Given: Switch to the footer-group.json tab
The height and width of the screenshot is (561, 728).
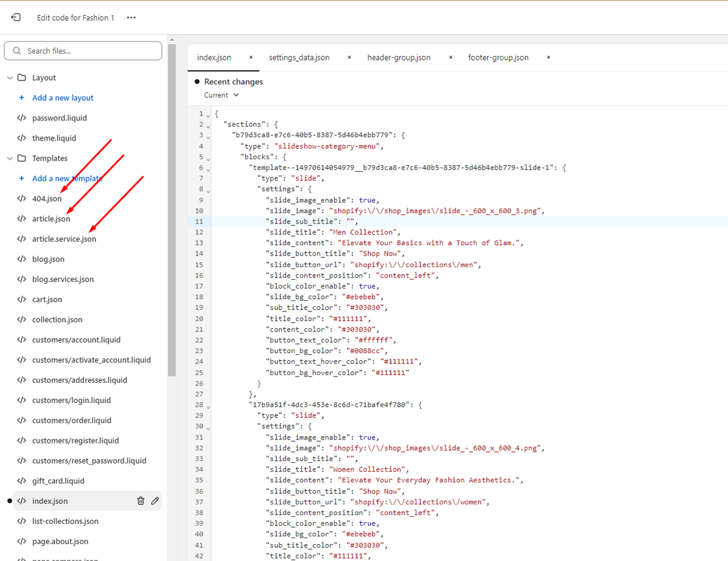Looking at the screenshot, I should click(x=498, y=58).
